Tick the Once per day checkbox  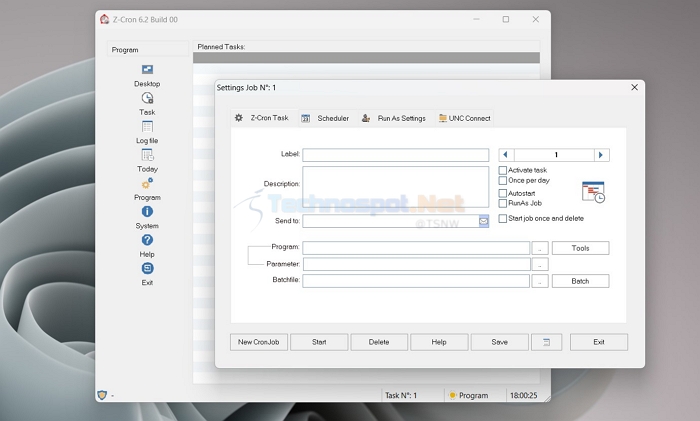503,180
